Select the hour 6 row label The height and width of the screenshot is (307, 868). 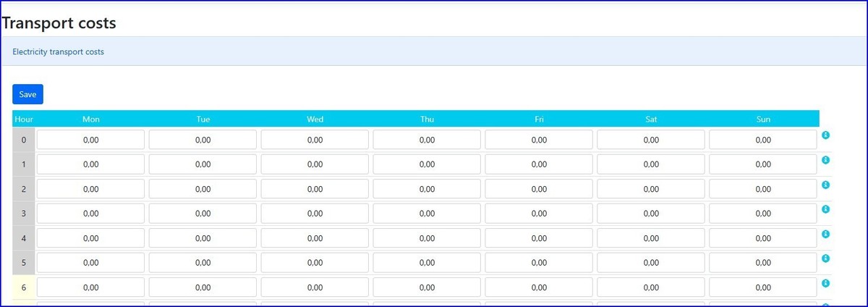click(x=24, y=287)
